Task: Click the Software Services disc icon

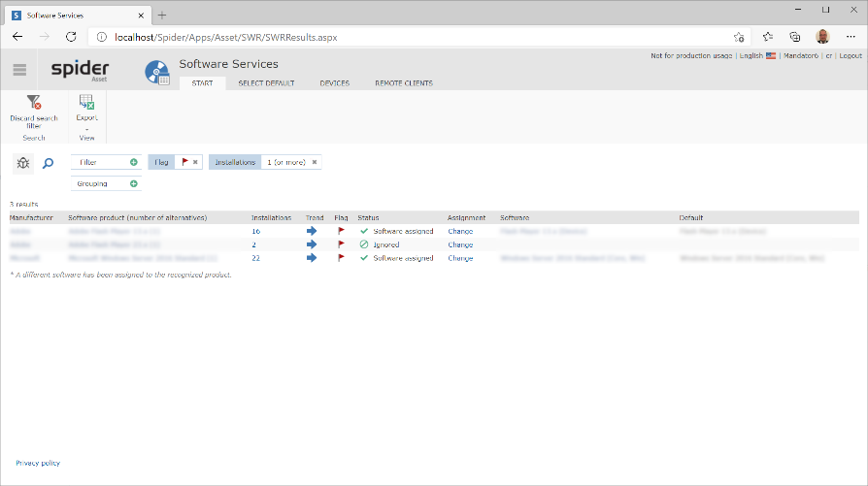Action: [x=157, y=73]
